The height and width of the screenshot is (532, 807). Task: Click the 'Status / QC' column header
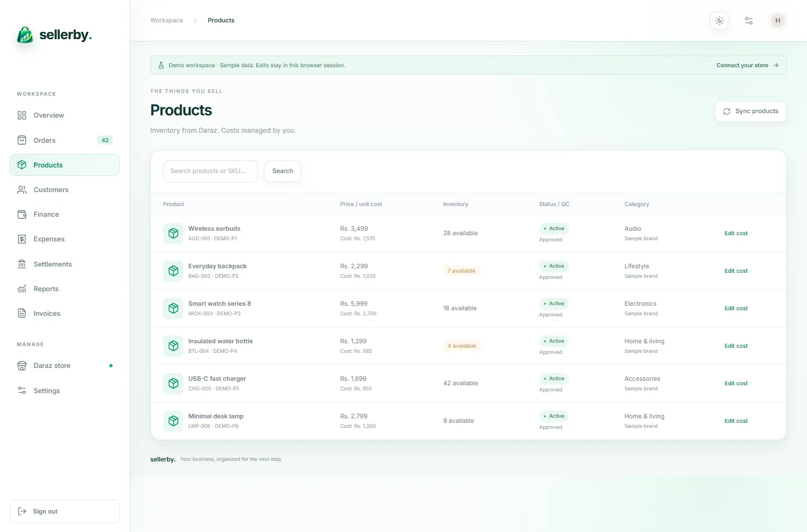pos(554,204)
